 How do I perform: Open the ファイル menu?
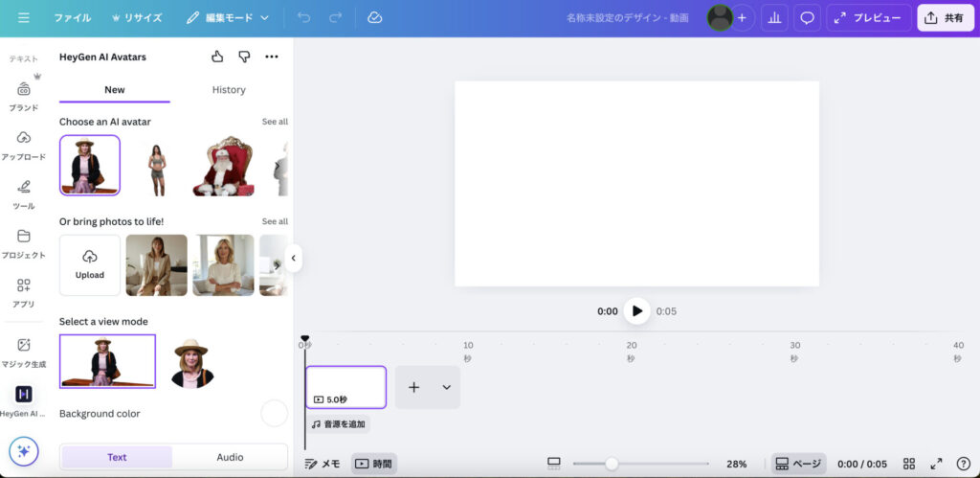pyautogui.click(x=73, y=18)
